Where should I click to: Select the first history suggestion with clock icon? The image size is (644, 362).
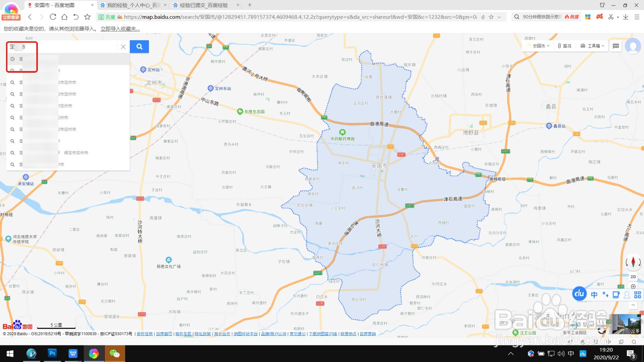point(68,59)
